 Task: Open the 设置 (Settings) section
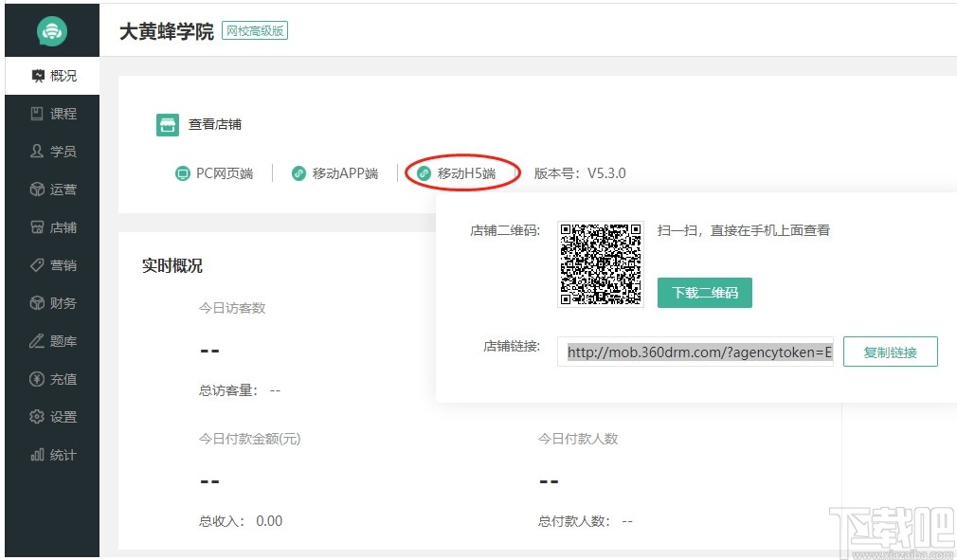52,416
